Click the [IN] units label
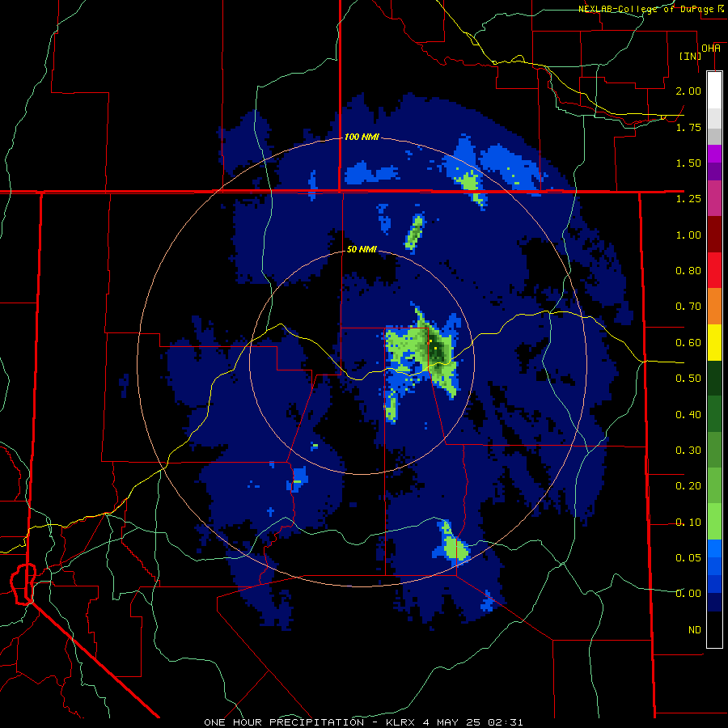The width and height of the screenshot is (728, 728). 691,56
